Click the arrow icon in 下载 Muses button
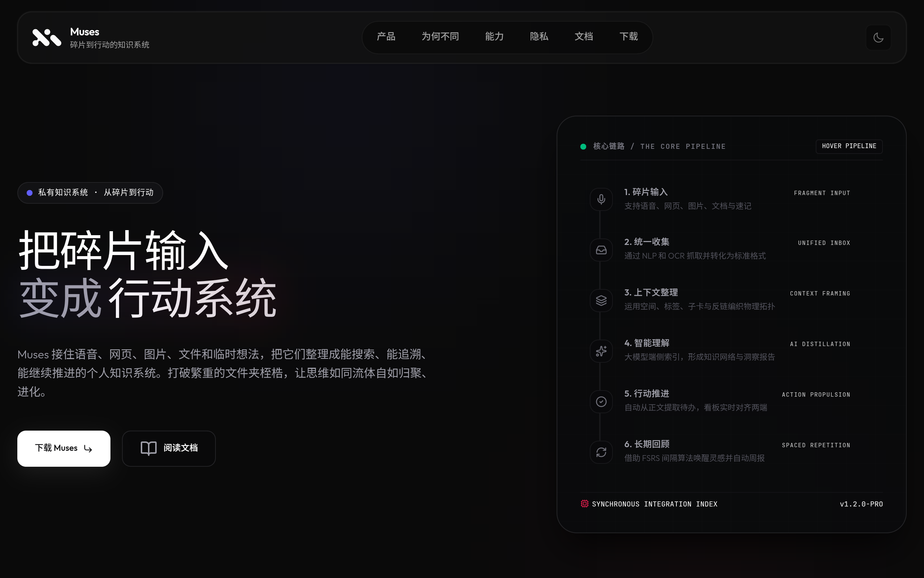Image resolution: width=924 pixels, height=578 pixels. click(x=88, y=448)
